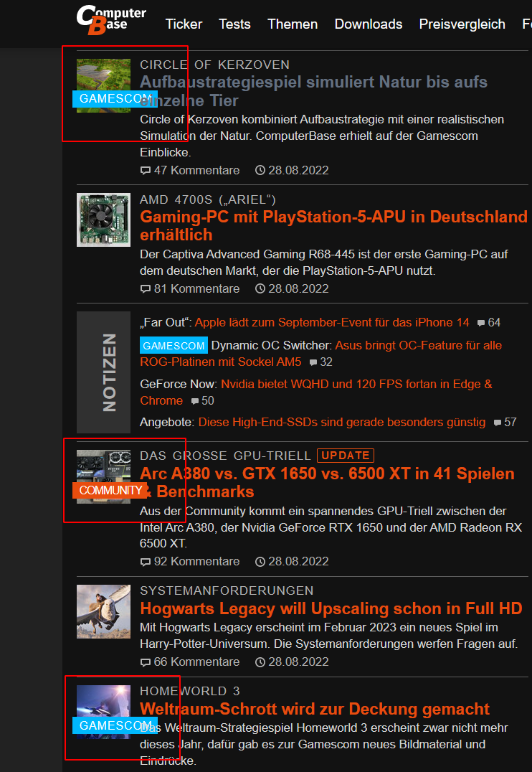Open Asus OC-Feature for ROG-Platinen note link

click(321, 354)
